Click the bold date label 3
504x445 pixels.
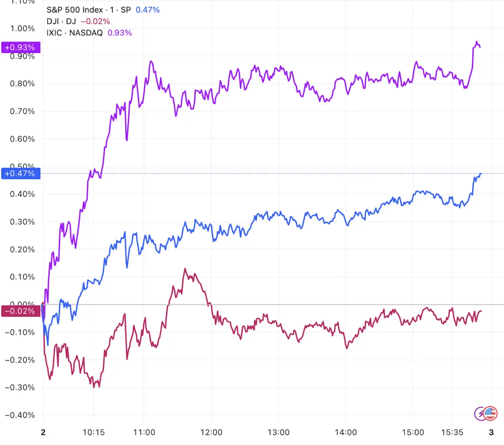point(491,433)
